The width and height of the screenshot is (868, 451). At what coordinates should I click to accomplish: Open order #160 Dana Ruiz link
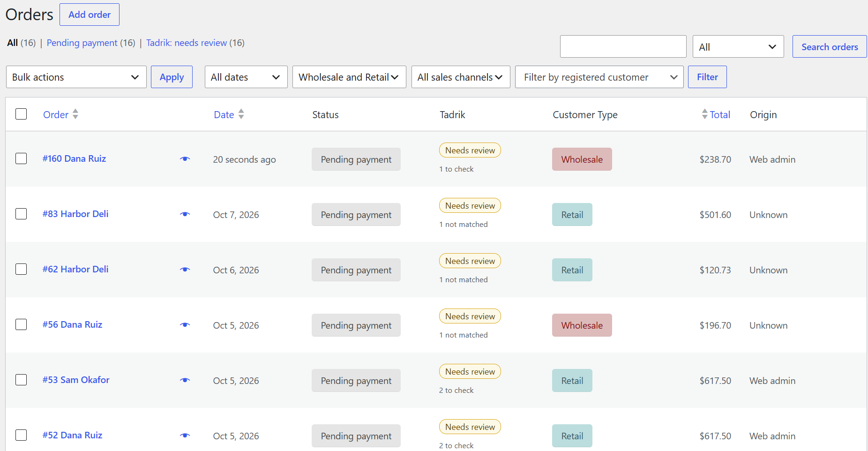74,158
